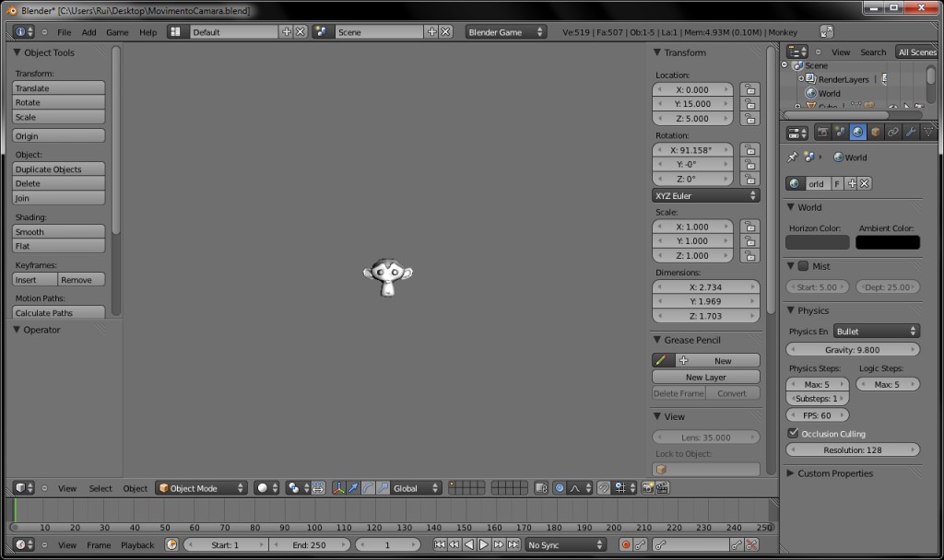This screenshot has width=944, height=560.
Task: Click the Horizon Color swatch in World settings
Action: click(817, 241)
